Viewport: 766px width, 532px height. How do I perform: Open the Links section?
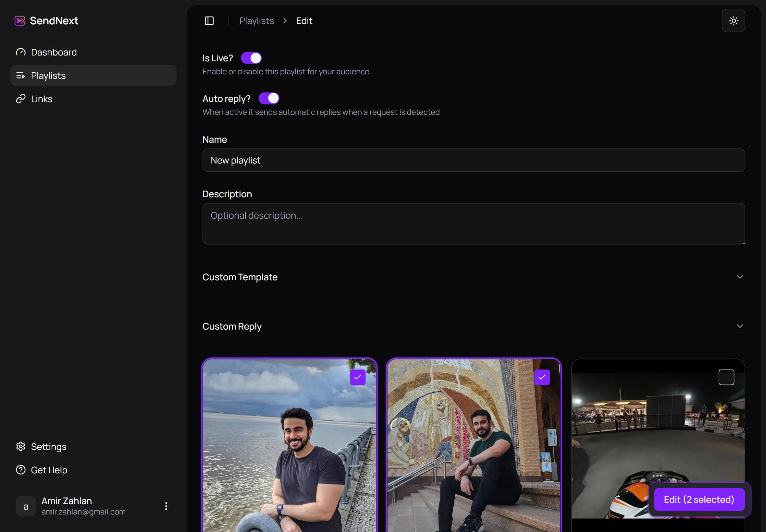coord(41,99)
